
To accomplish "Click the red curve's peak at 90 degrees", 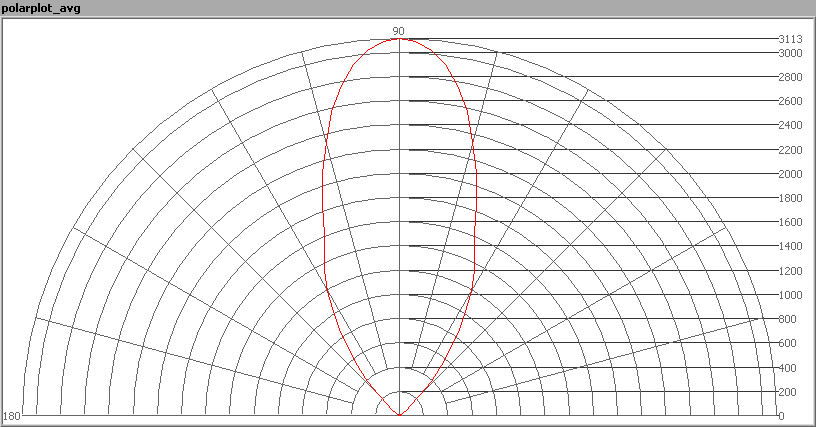I will click(399, 39).
